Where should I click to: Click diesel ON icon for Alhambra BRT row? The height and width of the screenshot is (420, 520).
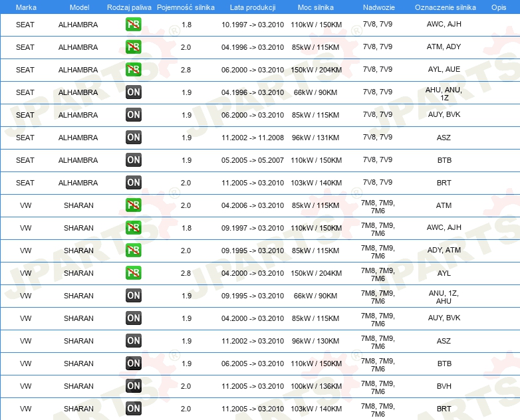click(x=133, y=182)
